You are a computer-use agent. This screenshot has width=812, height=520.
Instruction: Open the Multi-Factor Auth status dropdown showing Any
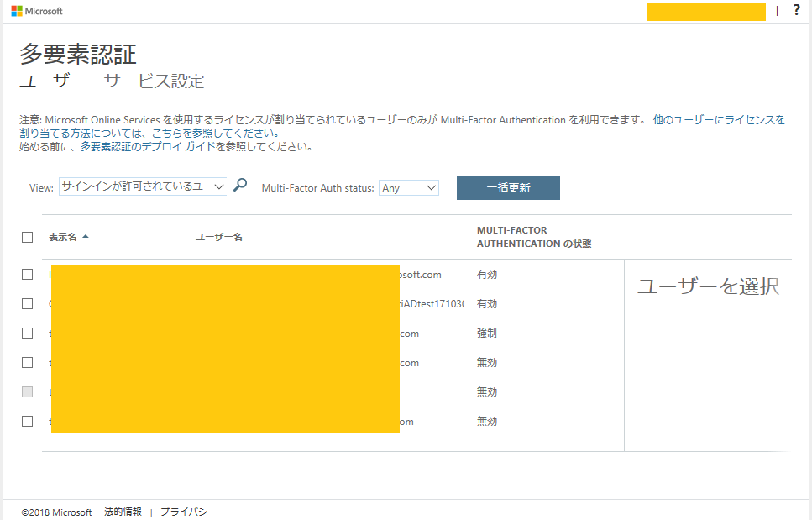point(409,188)
